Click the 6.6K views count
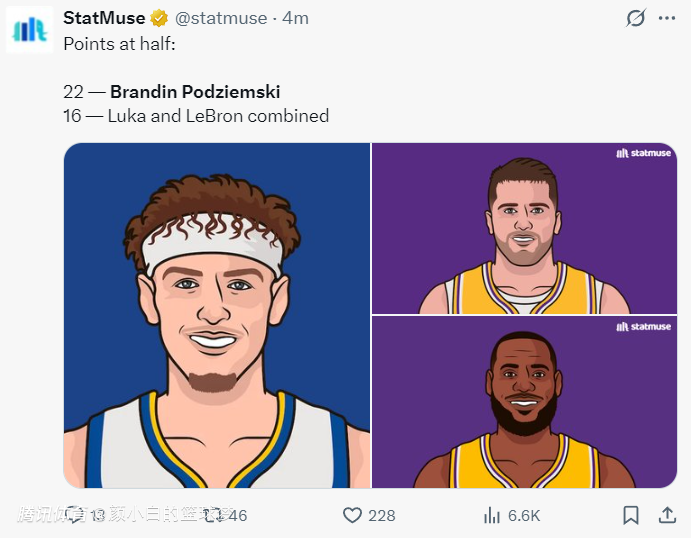 [x=524, y=516]
